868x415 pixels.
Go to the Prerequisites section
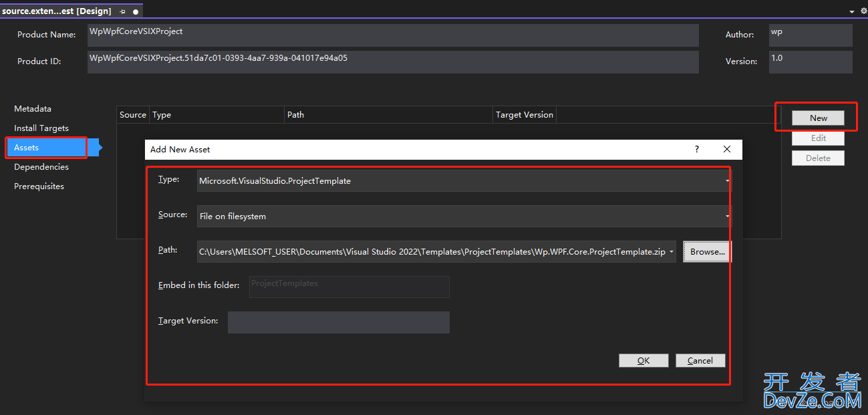pyautogui.click(x=39, y=186)
